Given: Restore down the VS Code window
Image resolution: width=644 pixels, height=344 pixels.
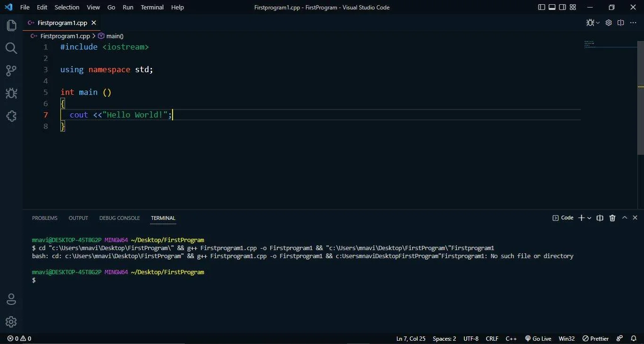Looking at the screenshot, I should [611, 7].
